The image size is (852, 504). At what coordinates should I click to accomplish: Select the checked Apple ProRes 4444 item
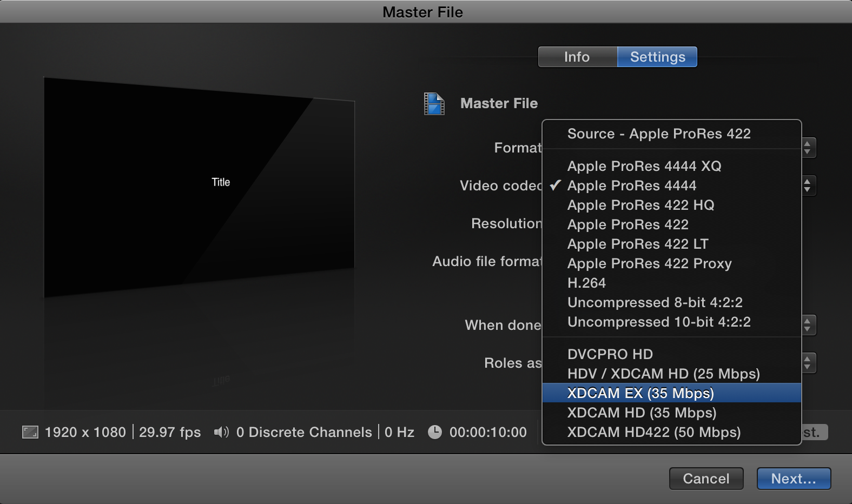(x=671, y=185)
